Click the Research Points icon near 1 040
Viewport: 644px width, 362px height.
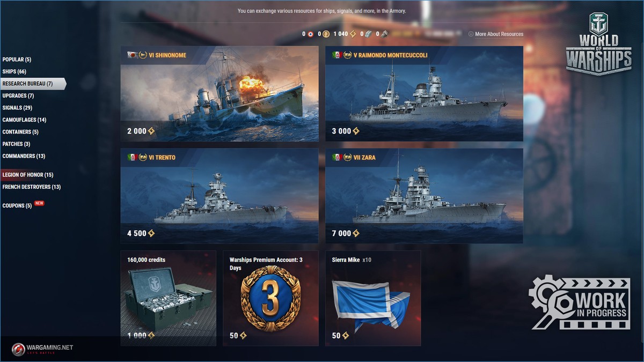click(353, 34)
